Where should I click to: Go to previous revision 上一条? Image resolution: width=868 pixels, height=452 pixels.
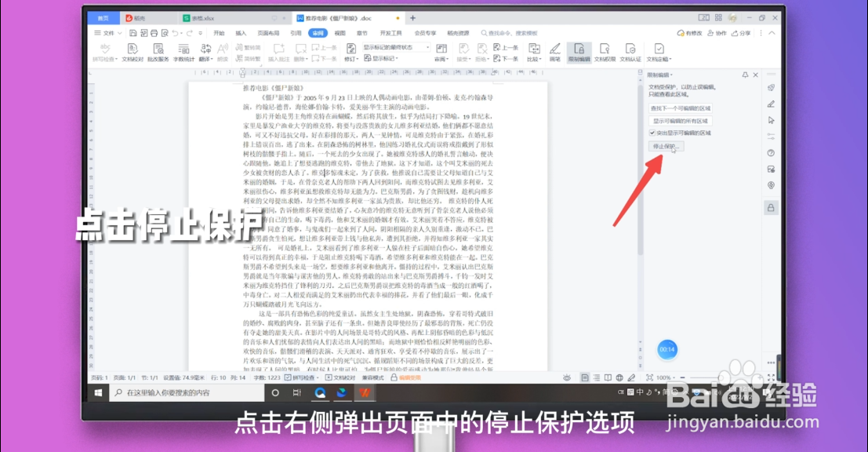click(506, 48)
